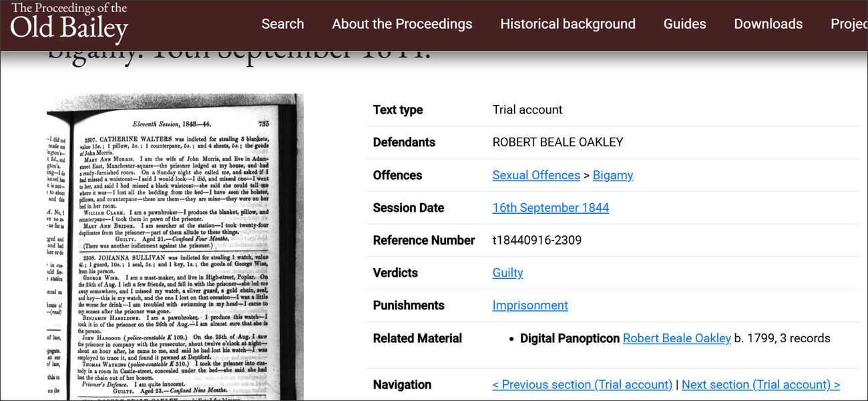
Task: Open the 16th September 1844 session link
Action: [x=550, y=208]
